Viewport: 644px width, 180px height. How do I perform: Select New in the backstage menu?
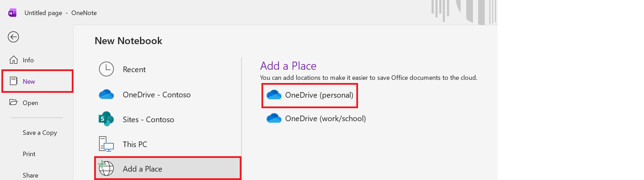click(x=37, y=81)
